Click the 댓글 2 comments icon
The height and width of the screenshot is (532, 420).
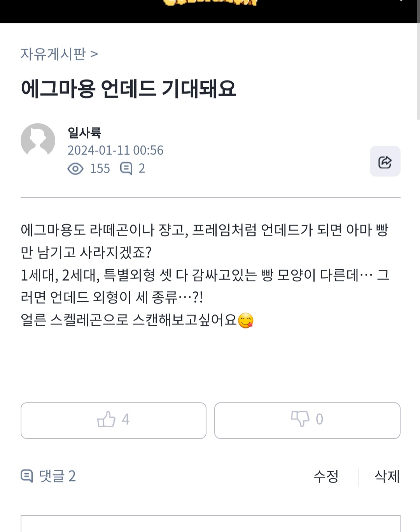pos(26,476)
